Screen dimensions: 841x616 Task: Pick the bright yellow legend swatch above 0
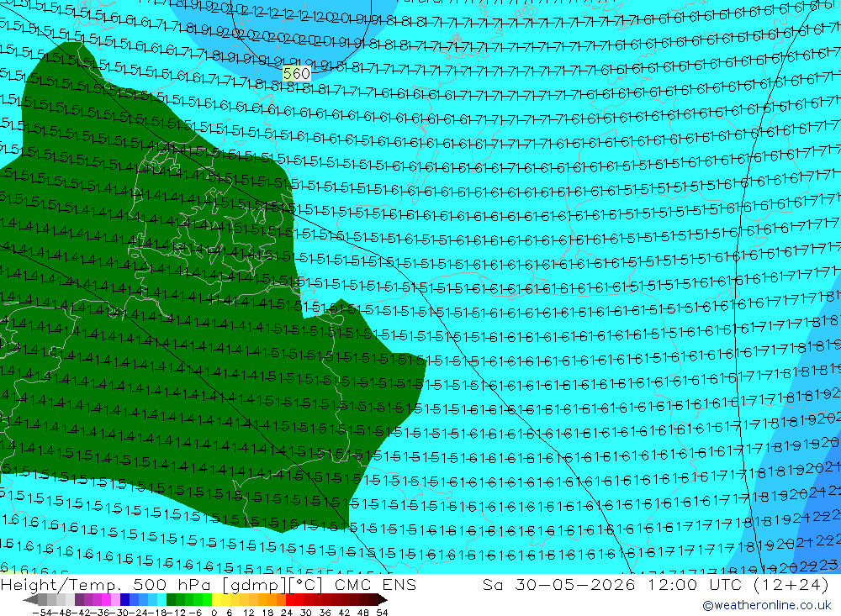(217, 599)
